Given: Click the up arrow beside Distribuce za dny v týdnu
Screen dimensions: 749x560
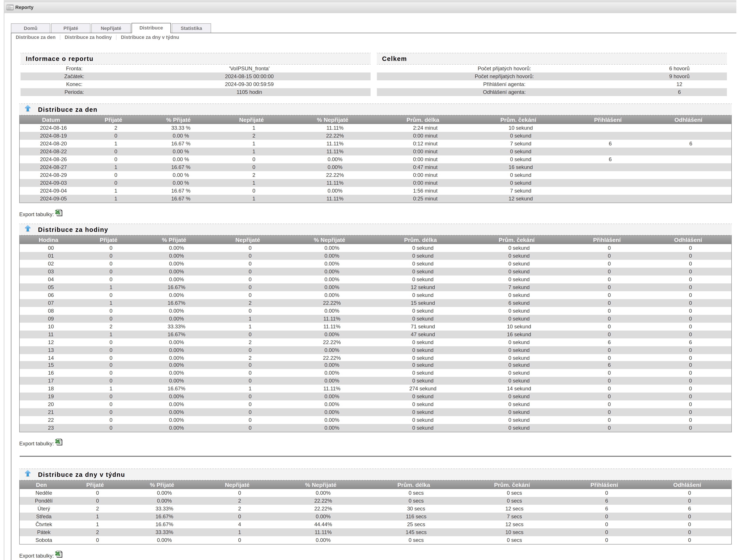Looking at the screenshot, I should (28, 474).
